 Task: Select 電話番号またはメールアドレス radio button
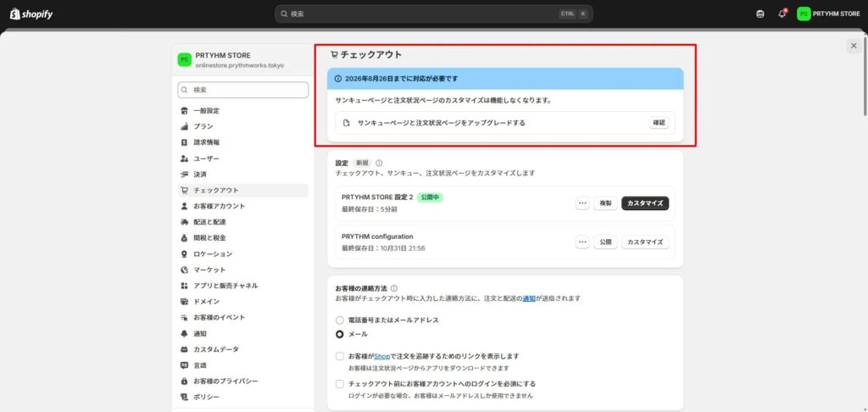[x=340, y=320]
